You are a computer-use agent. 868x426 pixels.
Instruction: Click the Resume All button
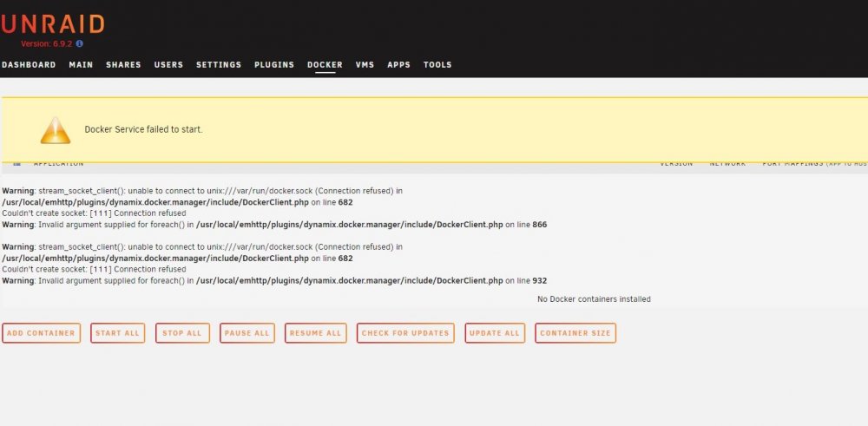tap(316, 333)
